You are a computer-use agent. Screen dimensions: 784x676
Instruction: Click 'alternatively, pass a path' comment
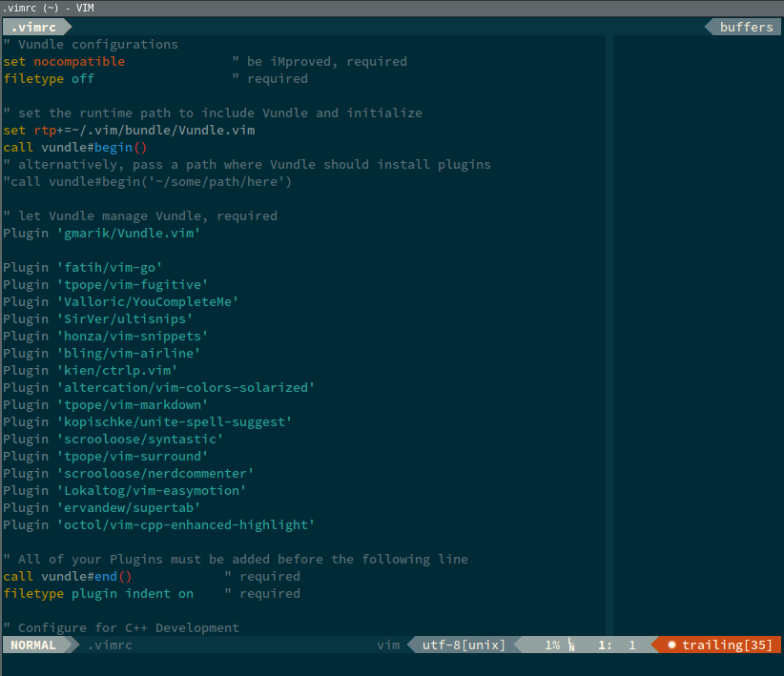(x=247, y=165)
